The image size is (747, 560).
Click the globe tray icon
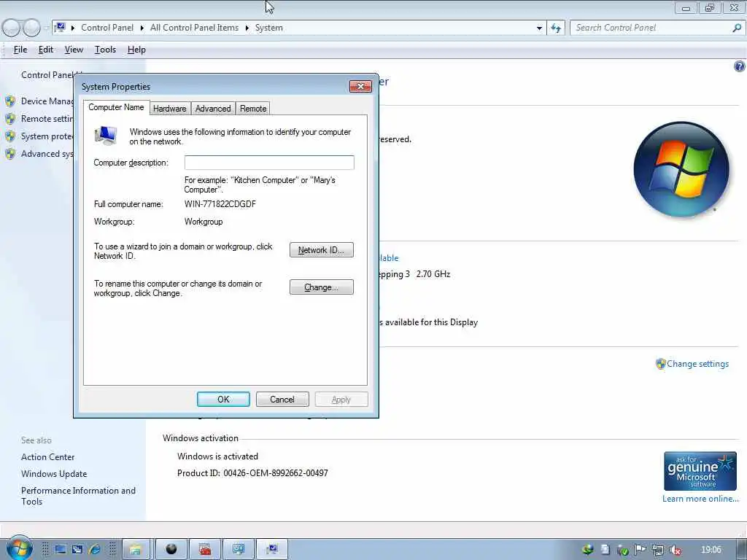(x=588, y=550)
